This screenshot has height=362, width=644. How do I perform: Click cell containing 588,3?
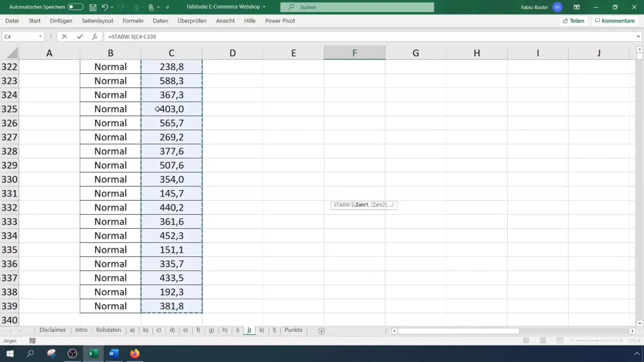pos(171,81)
